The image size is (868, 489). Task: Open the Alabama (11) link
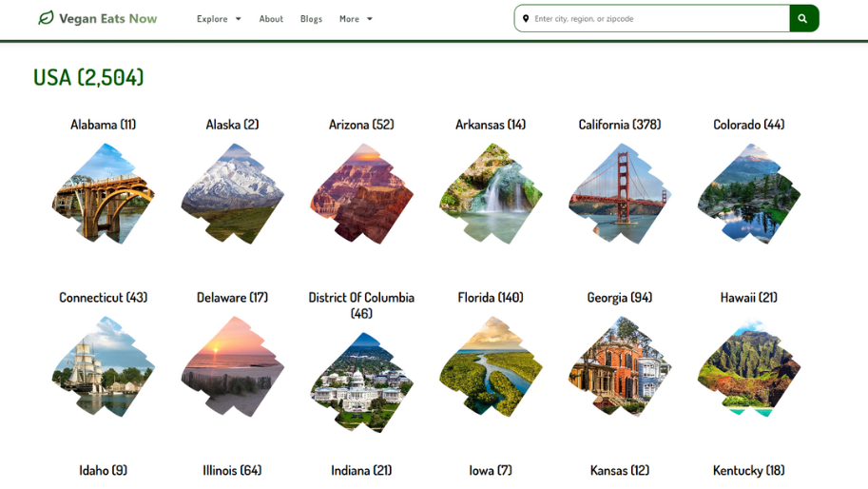tap(103, 125)
